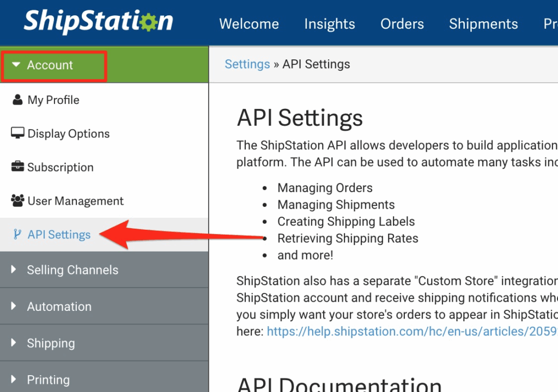Click the User Management group icon
Screen dimensions: 558x392
coord(18,201)
